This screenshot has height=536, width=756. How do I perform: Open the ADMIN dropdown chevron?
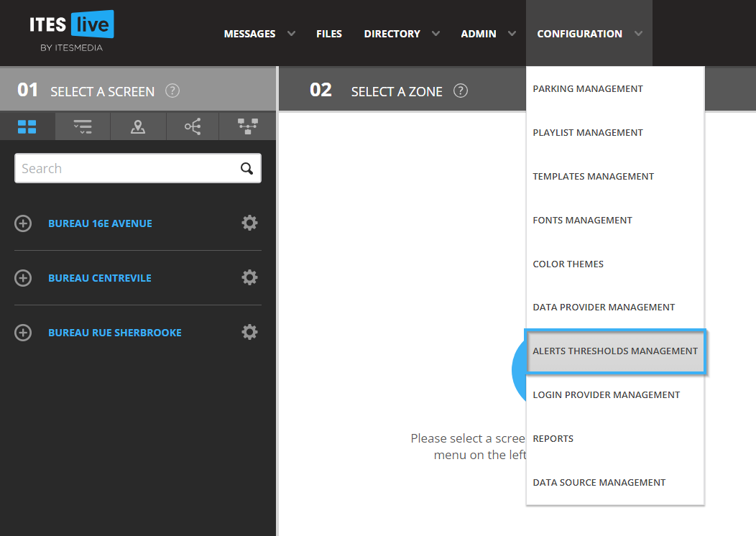(x=511, y=33)
